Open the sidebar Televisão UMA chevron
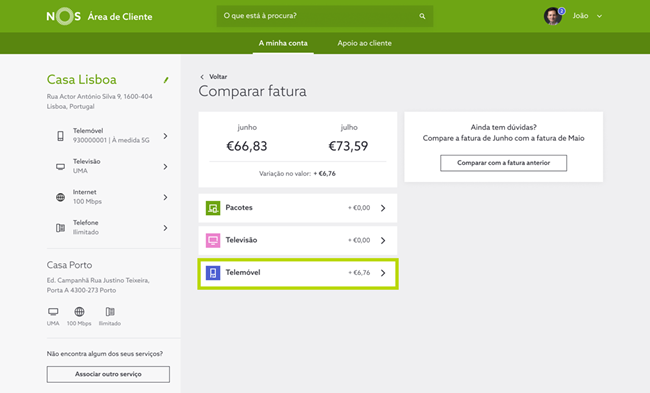Viewport: 650px width, 393px height. click(x=165, y=166)
